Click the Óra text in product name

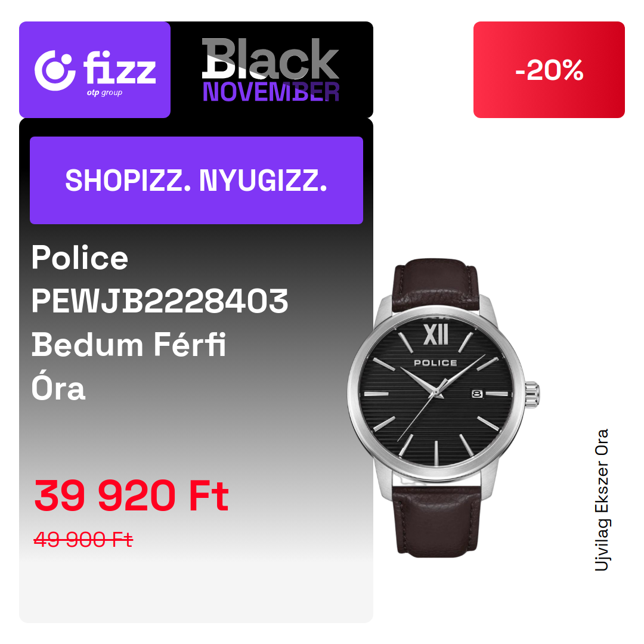[x=58, y=386]
